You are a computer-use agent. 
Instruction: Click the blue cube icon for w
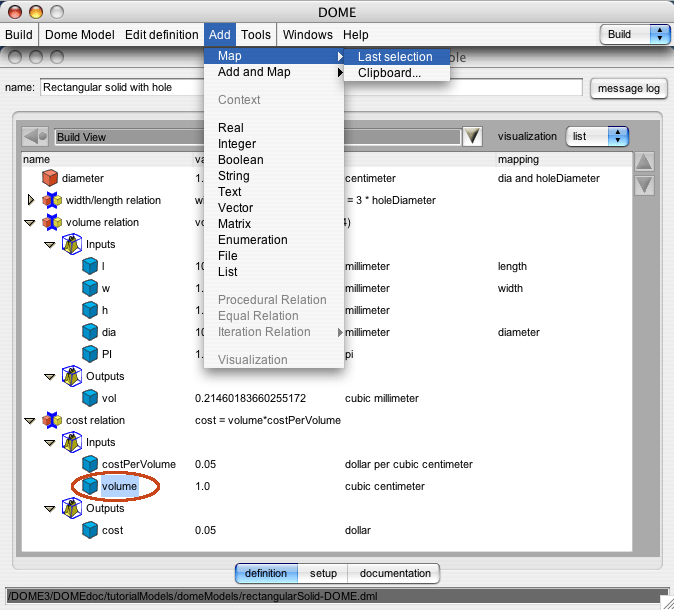[x=90, y=288]
